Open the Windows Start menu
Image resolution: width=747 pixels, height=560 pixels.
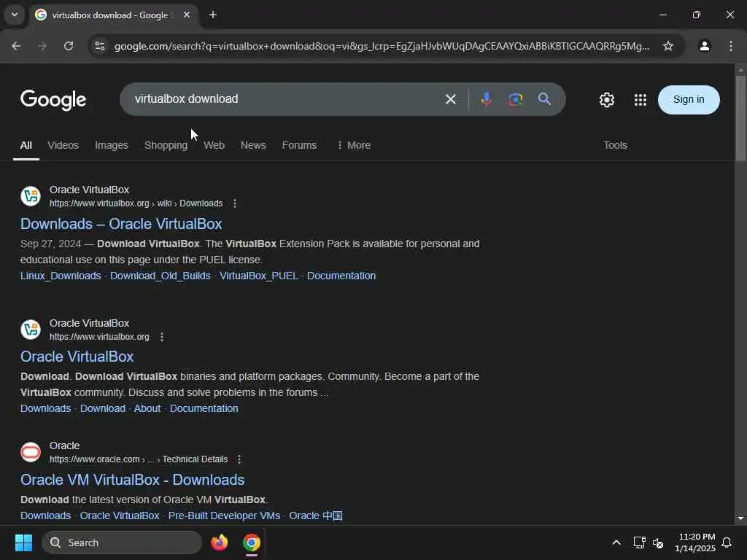click(x=23, y=542)
